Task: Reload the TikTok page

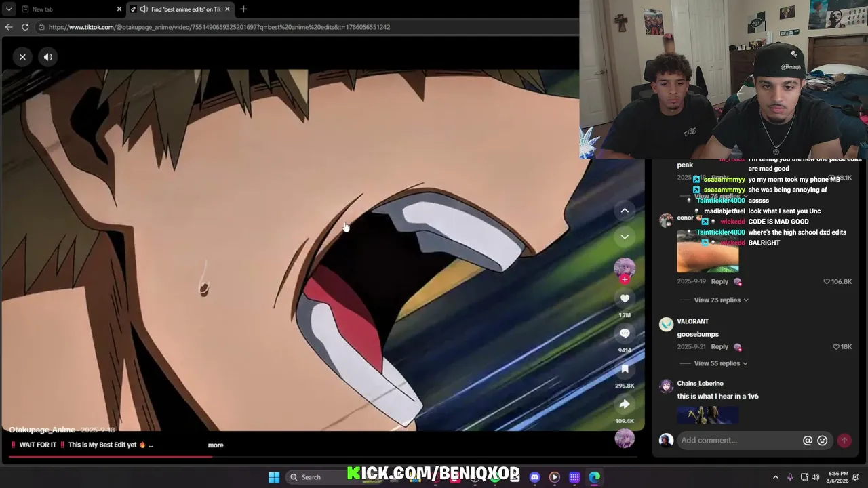Action: pyautogui.click(x=25, y=27)
